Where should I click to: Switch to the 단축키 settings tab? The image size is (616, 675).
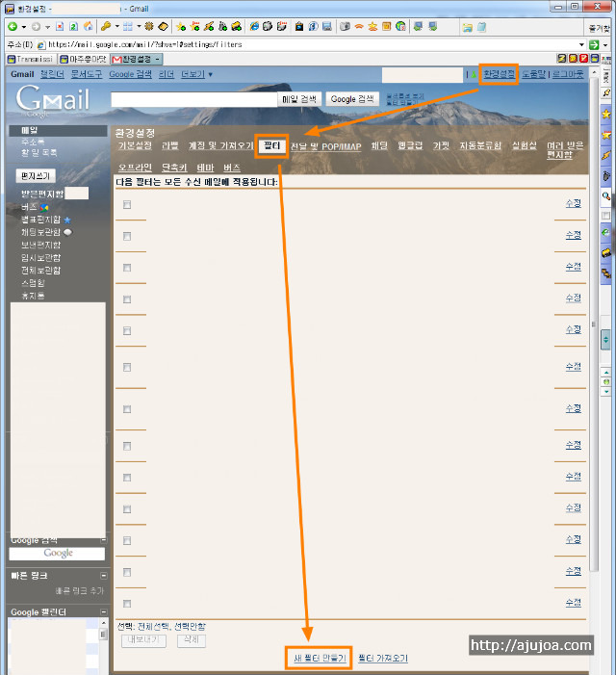click(174, 168)
